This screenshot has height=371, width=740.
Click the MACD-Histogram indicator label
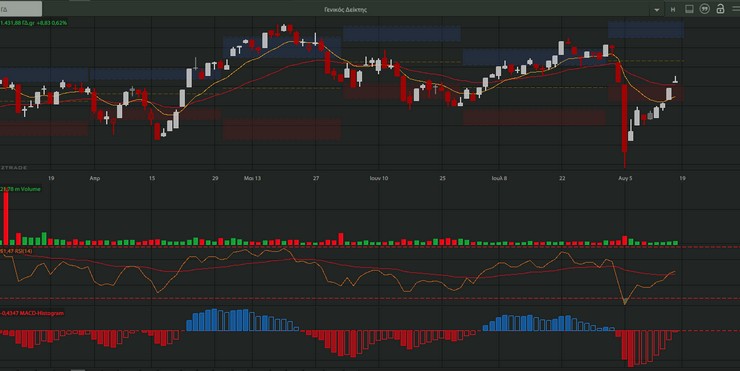pyautogui.click(x=32, y=313)
